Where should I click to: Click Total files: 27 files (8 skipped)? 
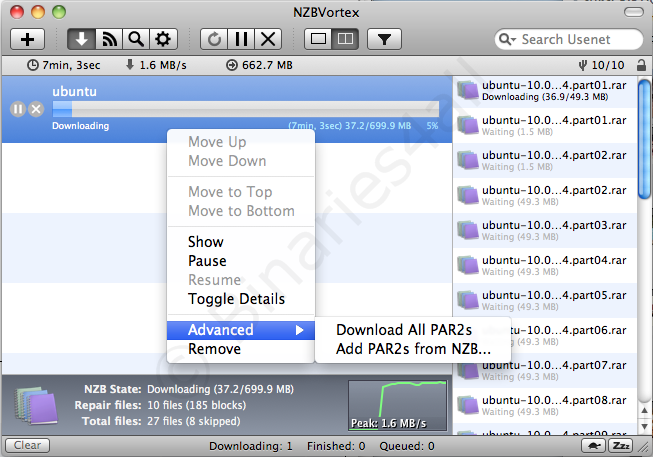click(161, 421)
